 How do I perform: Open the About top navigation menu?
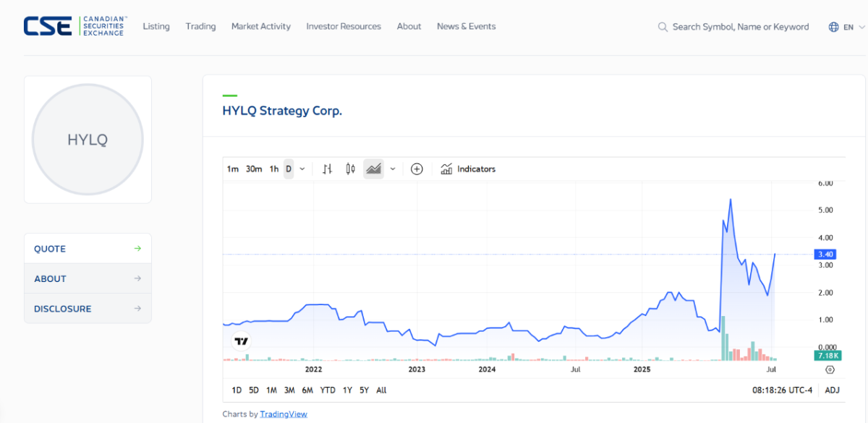(409, 27)
